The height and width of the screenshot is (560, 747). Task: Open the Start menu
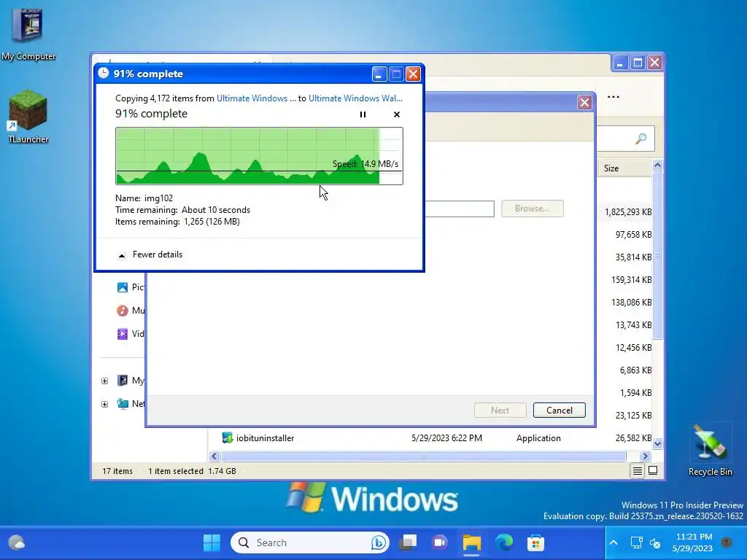[x=212, y=542]
